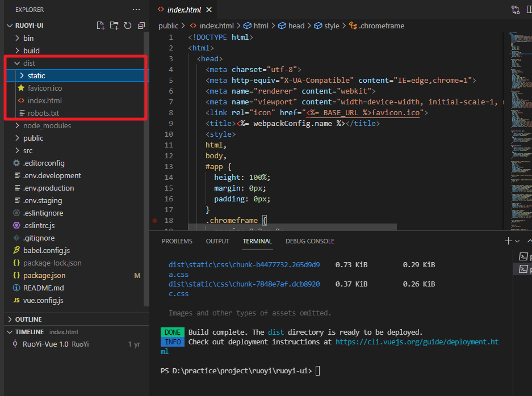Switch to the PROBLEMS panel tab
Viewport: 532px width, 396px height.
[177, 241]
